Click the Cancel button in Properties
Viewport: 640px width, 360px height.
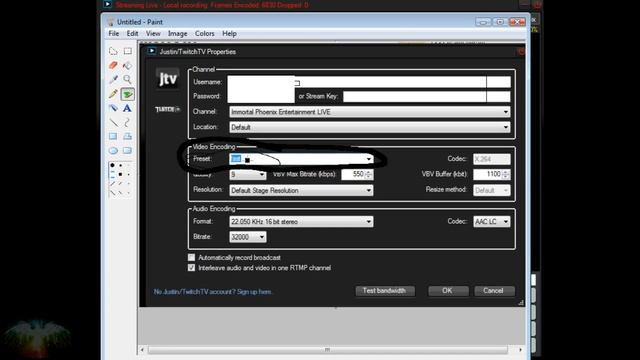494,291
